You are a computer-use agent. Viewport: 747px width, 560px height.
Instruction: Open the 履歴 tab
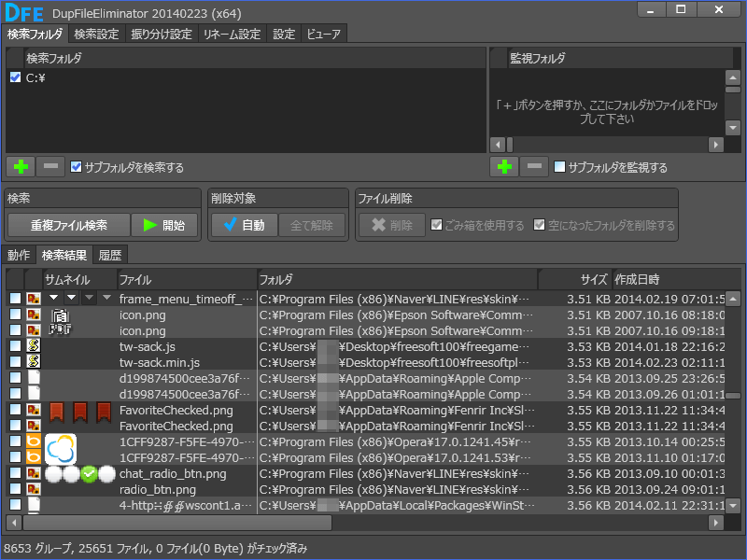pyautogui.click(x=111, y=255)
